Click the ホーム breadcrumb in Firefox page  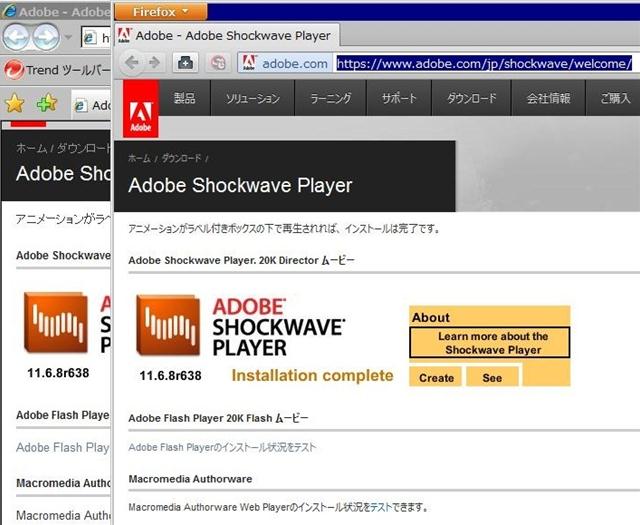[x=139, y=158]
